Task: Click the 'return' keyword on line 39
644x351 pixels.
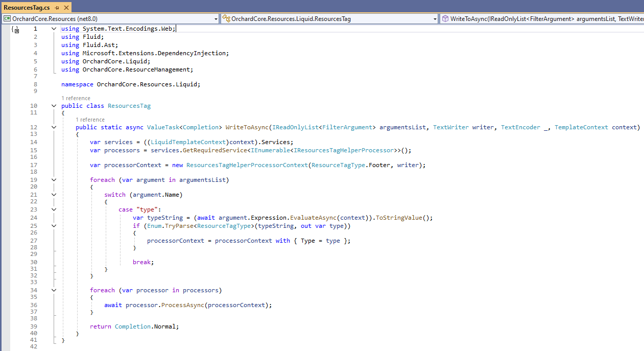Action: pos(101,326)
